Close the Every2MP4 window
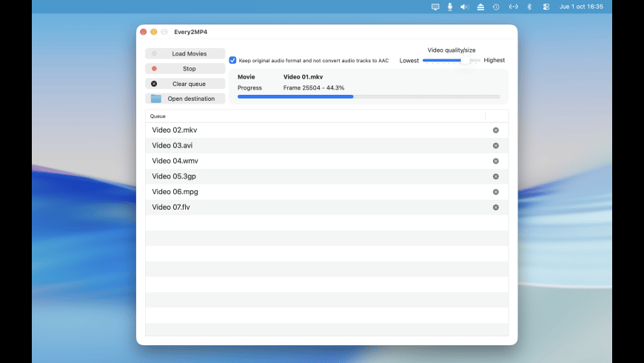This screenshot has width=644, height=363. (x=144, y=32)
